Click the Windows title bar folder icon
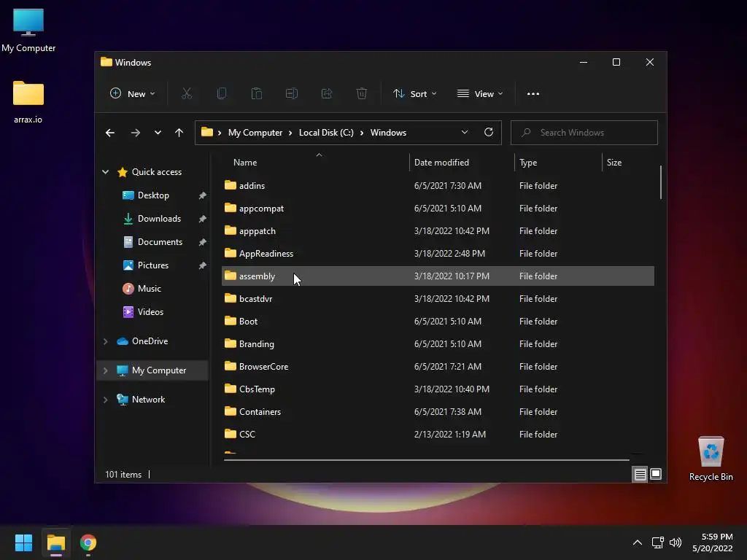 107,62
